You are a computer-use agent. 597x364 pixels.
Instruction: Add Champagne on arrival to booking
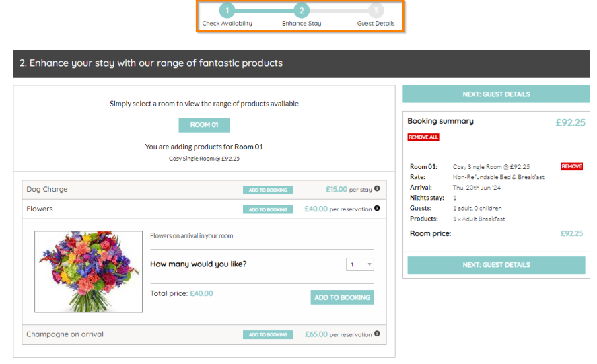[x=268, y=334]
